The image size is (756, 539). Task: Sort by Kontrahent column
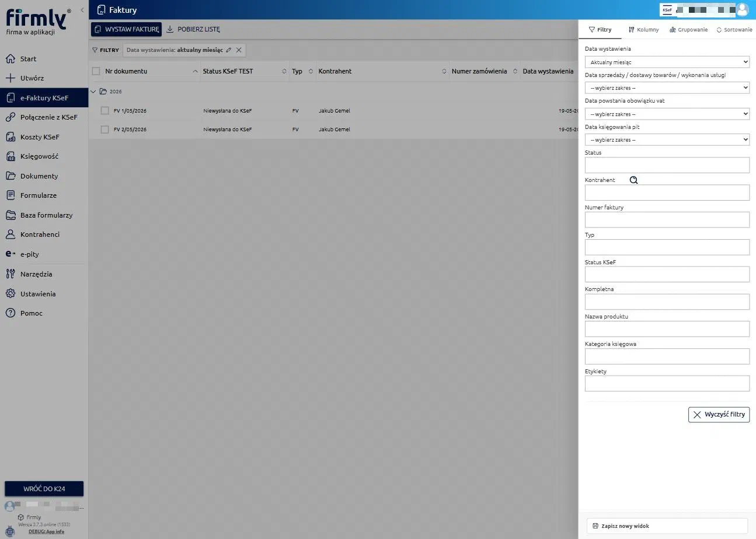[x=444, y=71]
